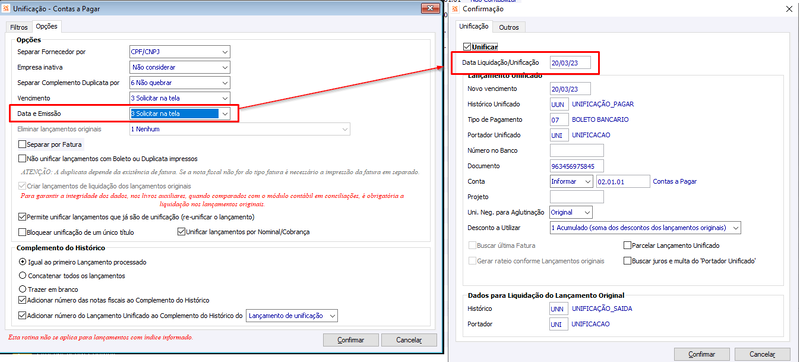800x362 pixels.
Task: Click the UNIFICAÇÃO_SAIDA text
Action: pyautogui.click(x=603, y=309)
